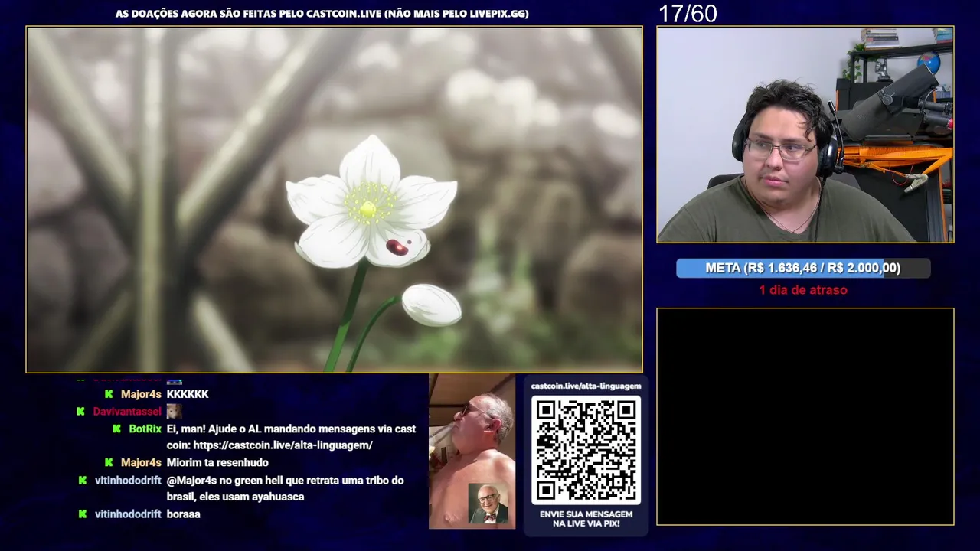Click the anime flower video frame
This screenshot has height=551, width=980.
pyautogui.click(x=335, y=200)
